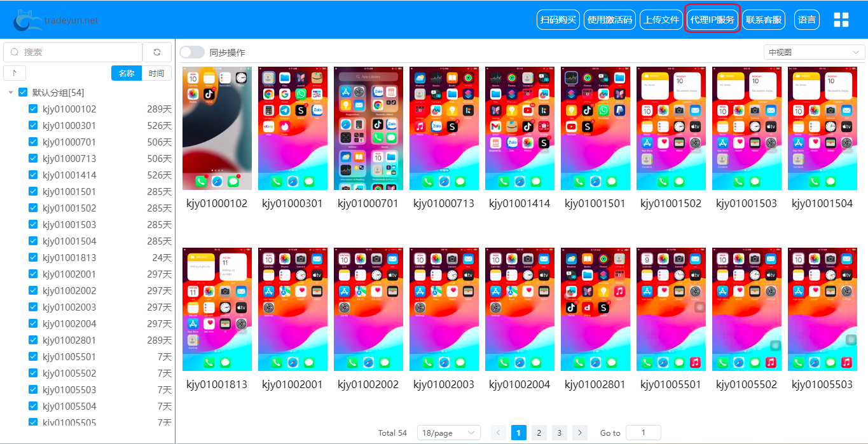This screenshot has height=444, width=868.
Task: Select the kjy01002003 device thumbnail
Action: point(444,309)
